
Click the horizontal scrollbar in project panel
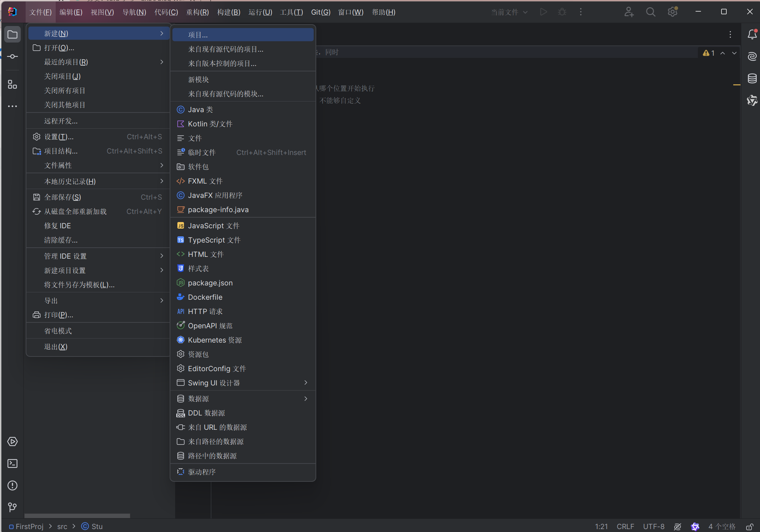tap(77, 516)
